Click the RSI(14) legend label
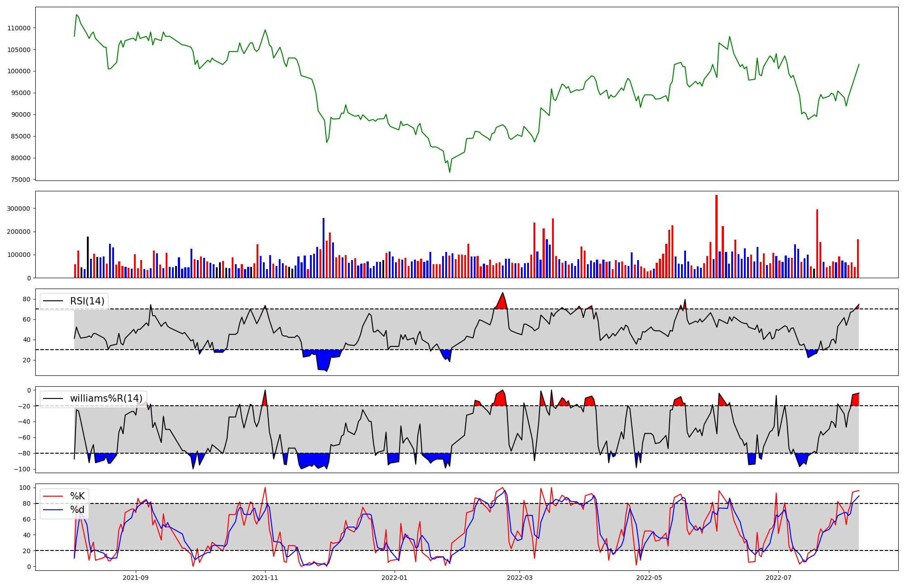Image resolution: width=905 pixels, height=588 pixels. pyautogui.click(x=87, y=301)
